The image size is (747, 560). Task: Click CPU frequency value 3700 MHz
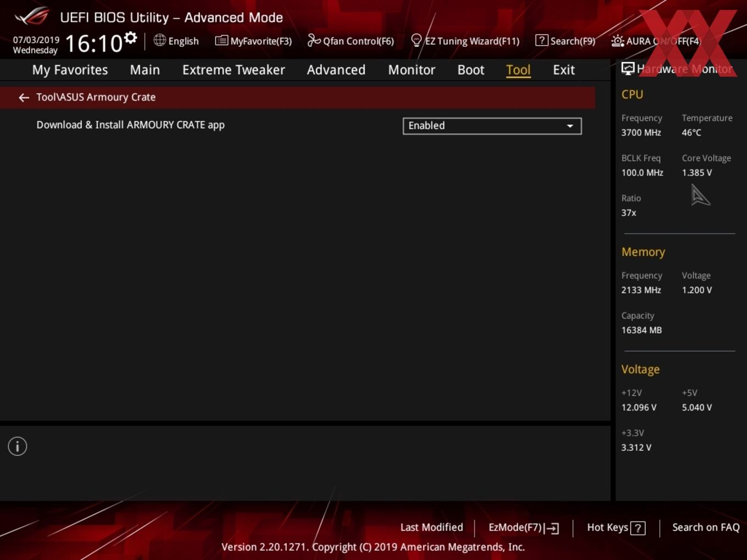[x=641, y=133]
